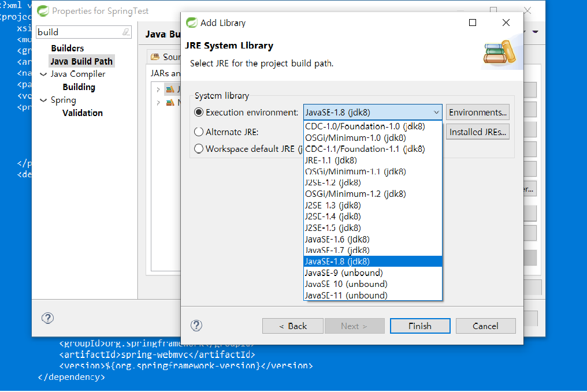587x392 pixels.
Task: Pick CDC-1.0/Foundation-1.0 (jdk8) from list
Action: coord(373,126)
